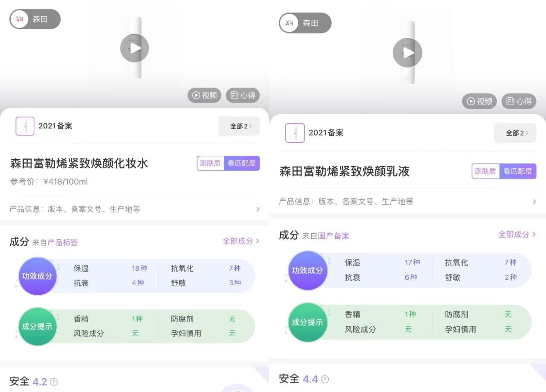Screen dimensions: 546x392
Task: Tap the 成分提示 ingredient alert badge
Action: 37,326
